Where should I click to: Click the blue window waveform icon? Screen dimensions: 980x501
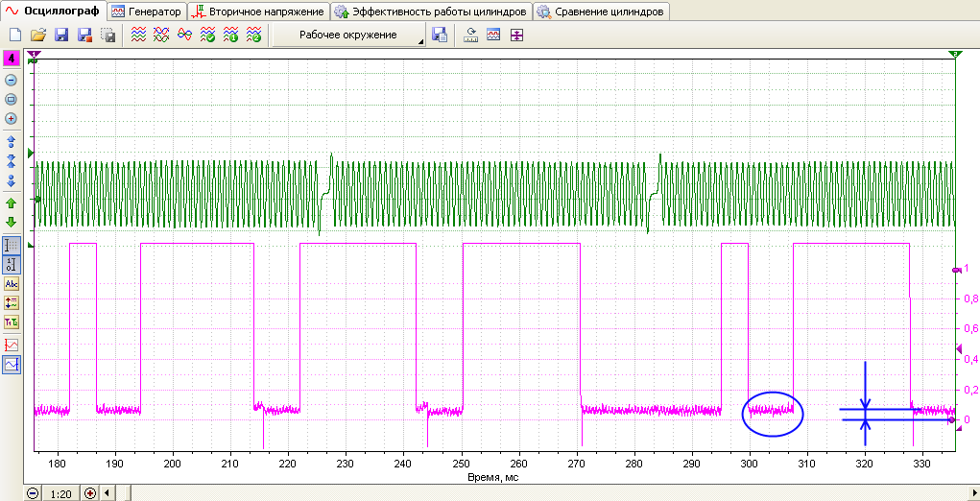pos(493,35)
